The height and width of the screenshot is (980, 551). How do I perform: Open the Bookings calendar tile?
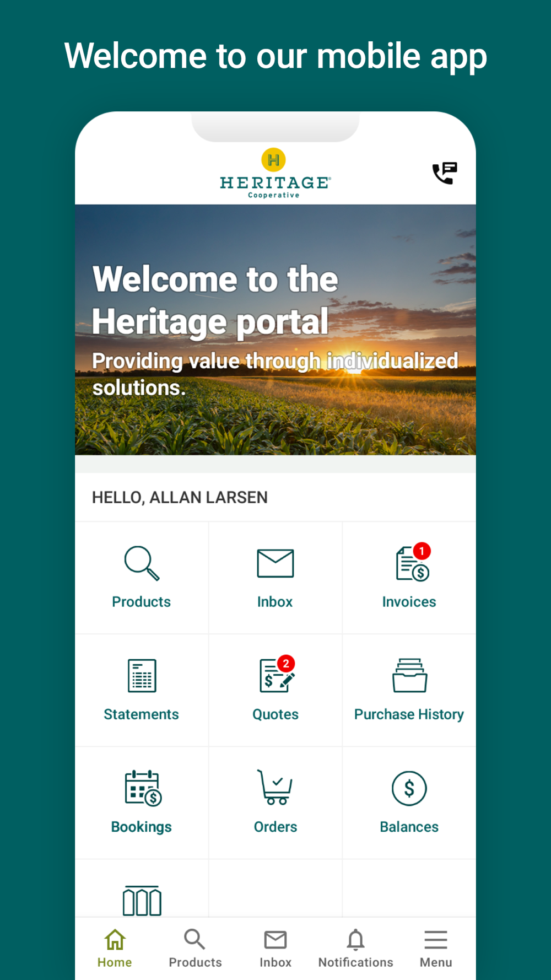click(x=142, y=803)
